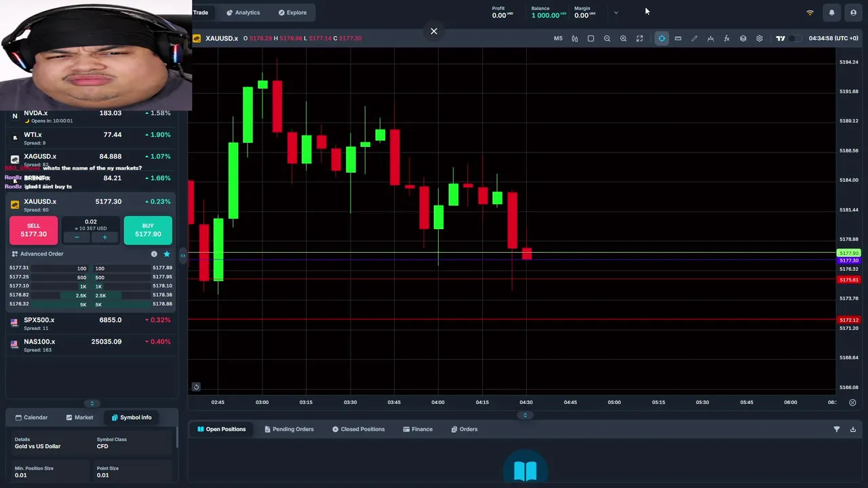Open the Market tab
This screenshot has height=488, width=868.
click(79, 418)
